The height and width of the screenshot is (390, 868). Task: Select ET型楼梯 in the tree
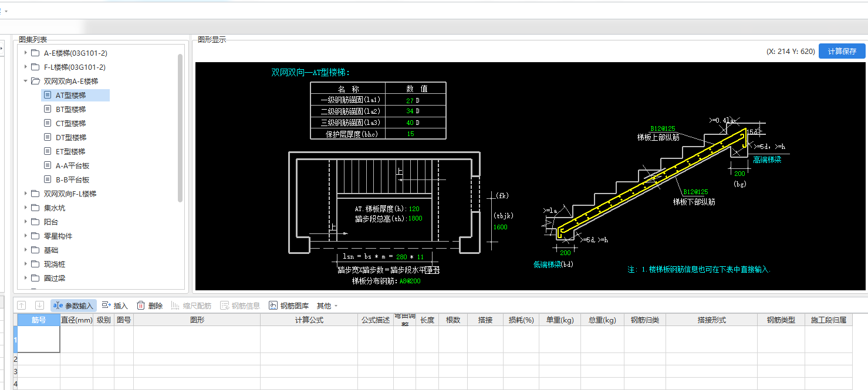(x=71, y=151)
